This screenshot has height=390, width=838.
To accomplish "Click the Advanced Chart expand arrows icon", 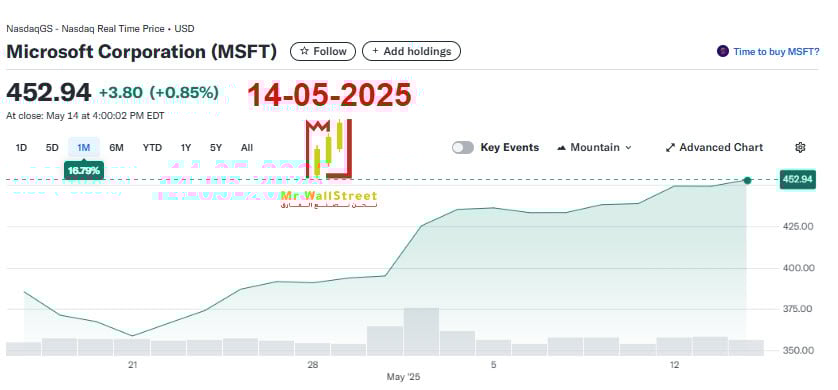I will (670, 148).
